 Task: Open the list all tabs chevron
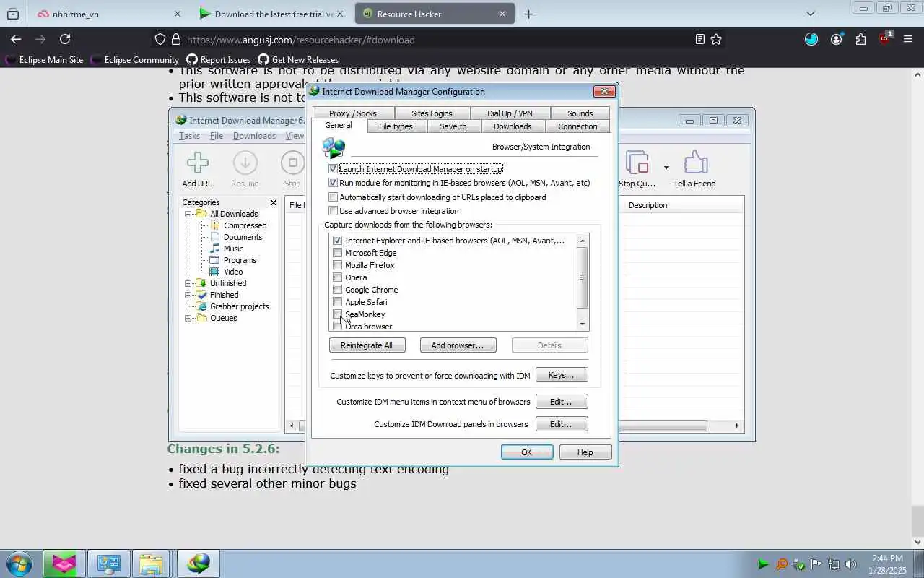tap(811, 14)
